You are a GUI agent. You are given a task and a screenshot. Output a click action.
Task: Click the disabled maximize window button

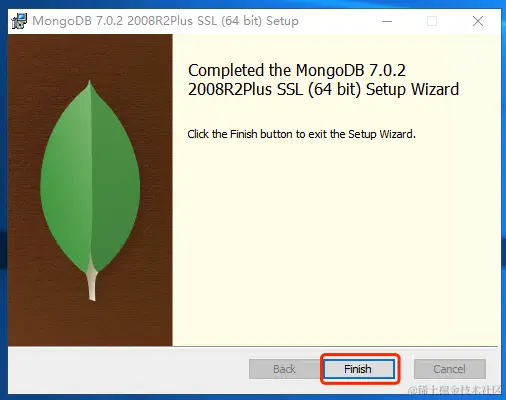click(x=432, y=21)
